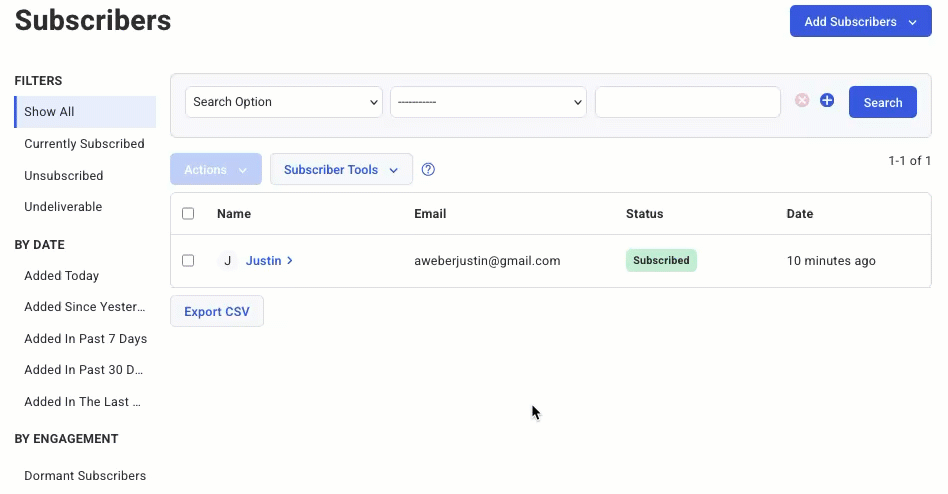
Task: Select the Currently Subscribed filter
Action: pos(84,144)
